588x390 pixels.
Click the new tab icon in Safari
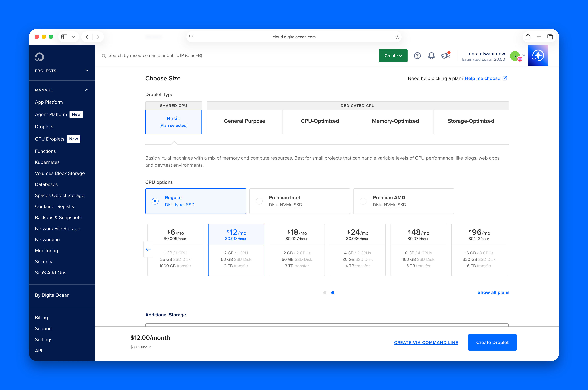(539, 37)
